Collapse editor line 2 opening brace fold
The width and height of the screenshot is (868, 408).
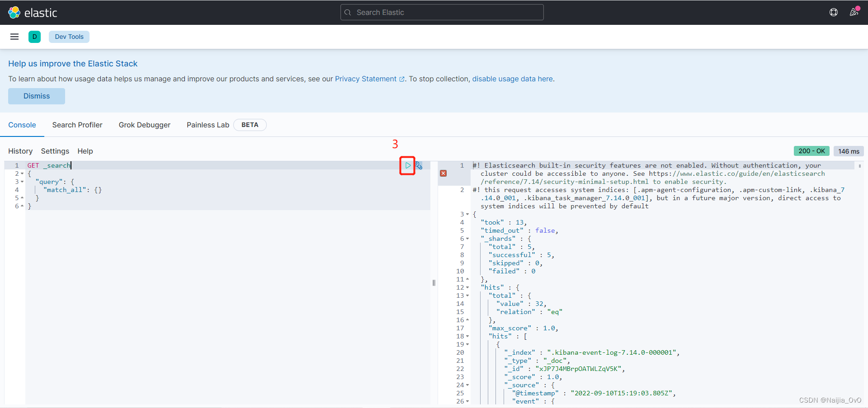coord(22,174)
